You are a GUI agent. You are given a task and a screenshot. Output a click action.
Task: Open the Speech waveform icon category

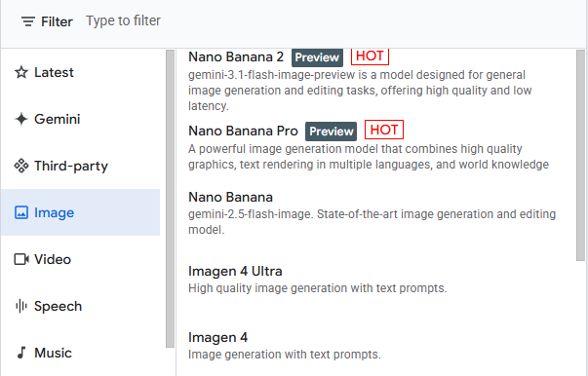(x=21, y=306)
